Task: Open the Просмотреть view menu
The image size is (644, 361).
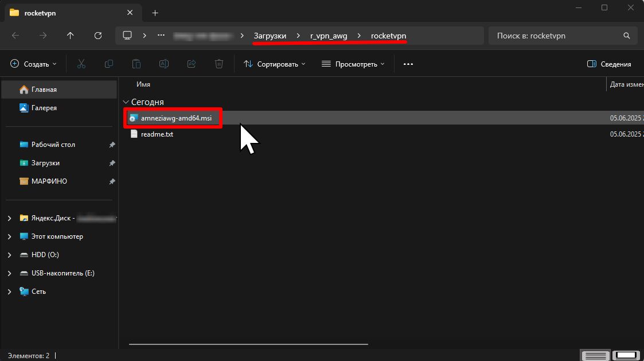Action: click(x=353, y=64)
